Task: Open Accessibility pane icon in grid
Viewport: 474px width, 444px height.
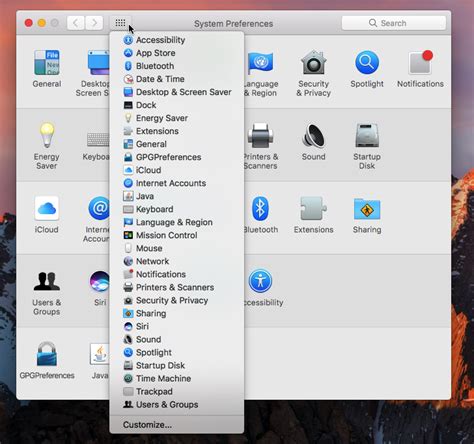Action: point(260,281)
